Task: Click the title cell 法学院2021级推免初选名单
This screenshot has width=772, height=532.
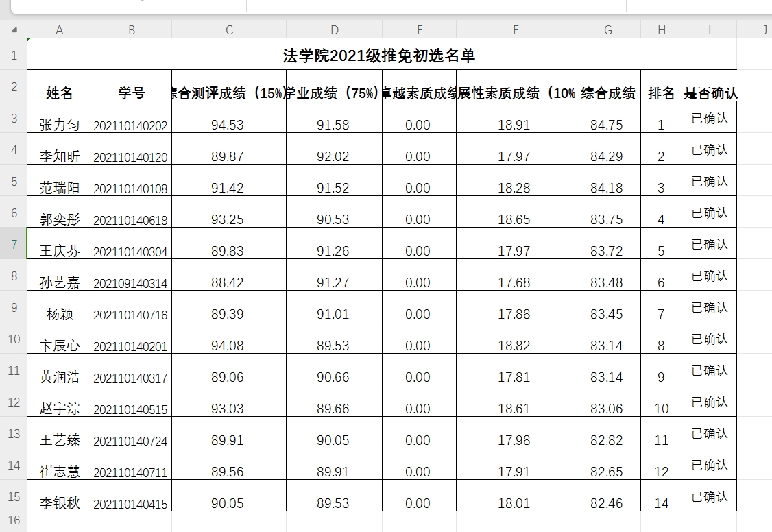Action: point(378,56)
